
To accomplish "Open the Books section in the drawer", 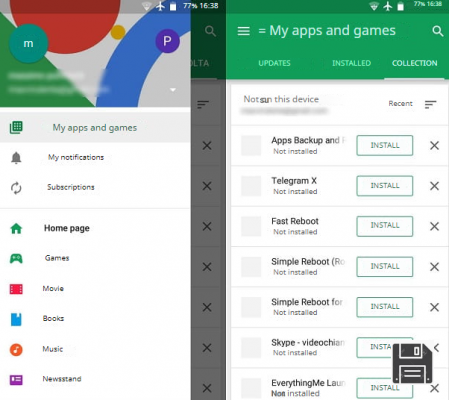I will pos(95,319).
